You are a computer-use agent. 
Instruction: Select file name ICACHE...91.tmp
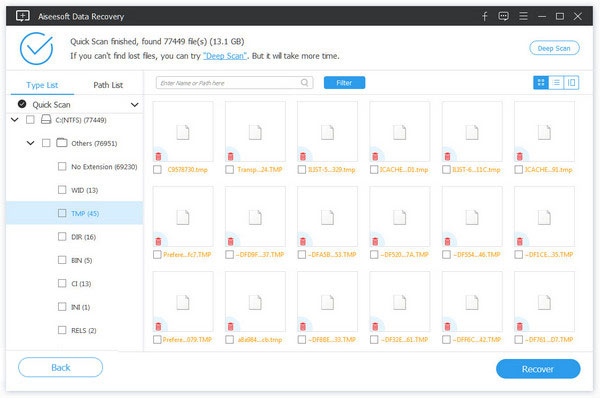click(549, 170)
